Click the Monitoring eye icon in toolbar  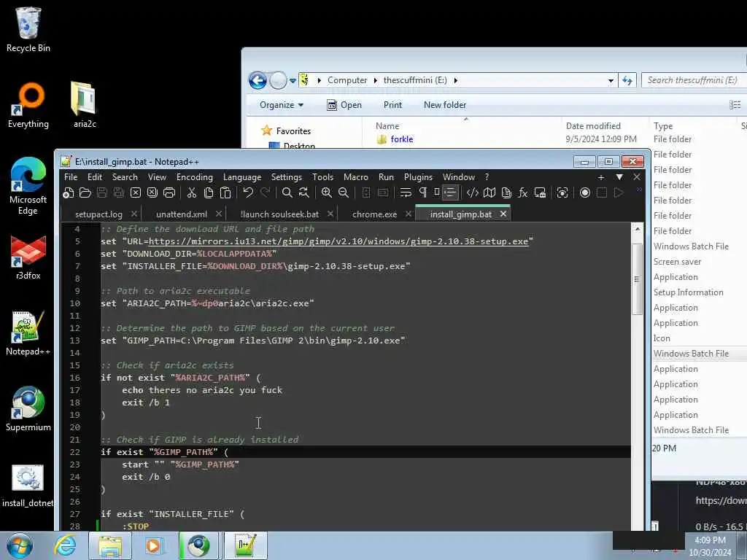[562, 192]
